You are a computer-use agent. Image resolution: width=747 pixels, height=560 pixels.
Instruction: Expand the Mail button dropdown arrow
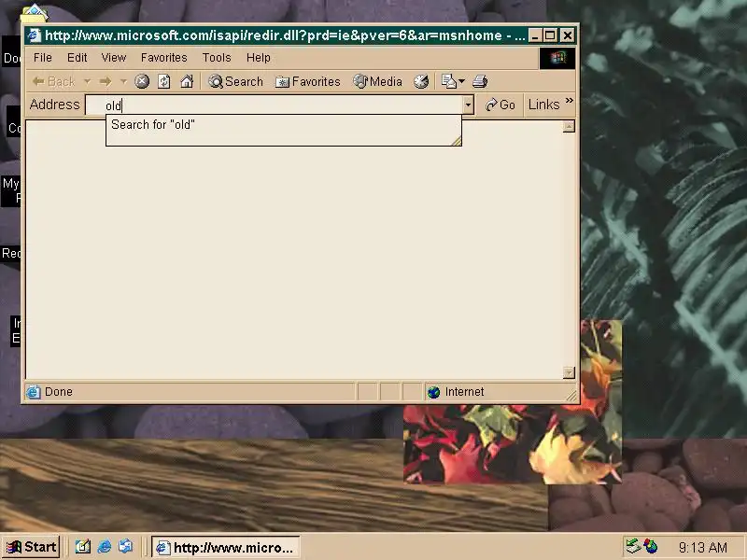click(461, 81)
